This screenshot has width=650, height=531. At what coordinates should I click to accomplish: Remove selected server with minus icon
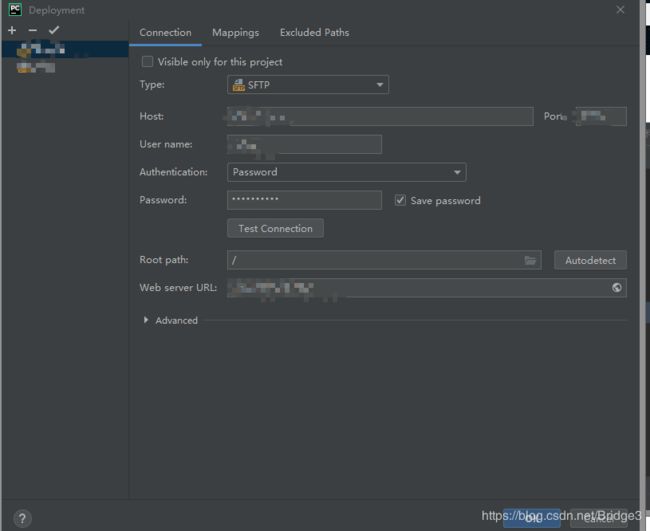tap(33, 30)
